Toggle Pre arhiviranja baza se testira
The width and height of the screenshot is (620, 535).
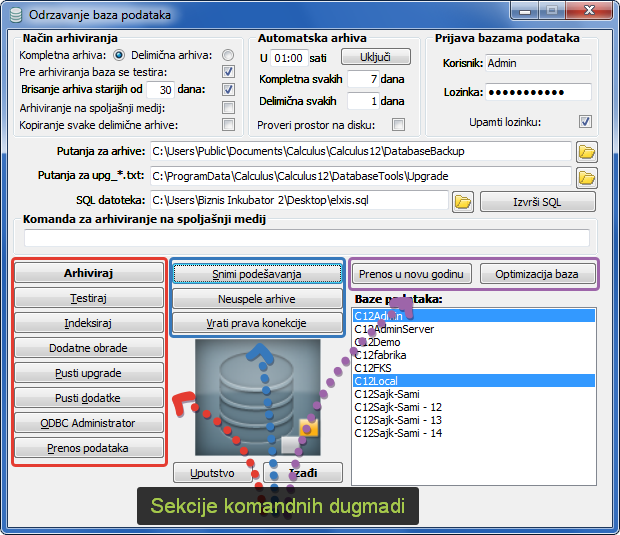point(228,72)
